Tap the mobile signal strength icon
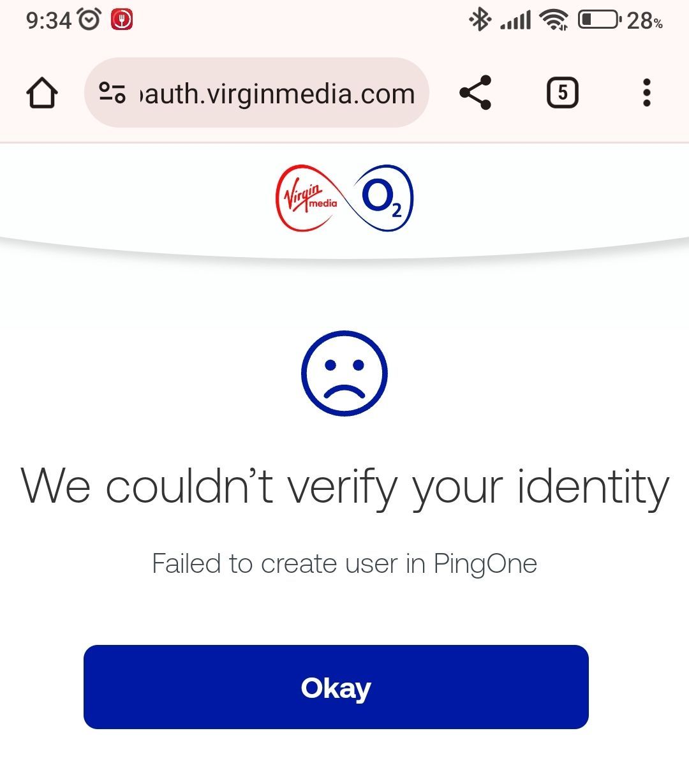The width and height of the screenshot is (689, 784). 515,20
